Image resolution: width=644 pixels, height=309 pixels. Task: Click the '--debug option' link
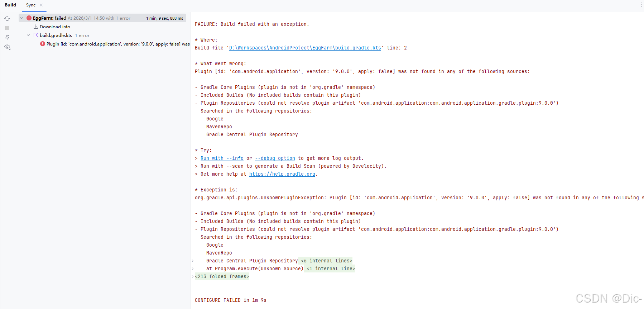tap(275, 158)
